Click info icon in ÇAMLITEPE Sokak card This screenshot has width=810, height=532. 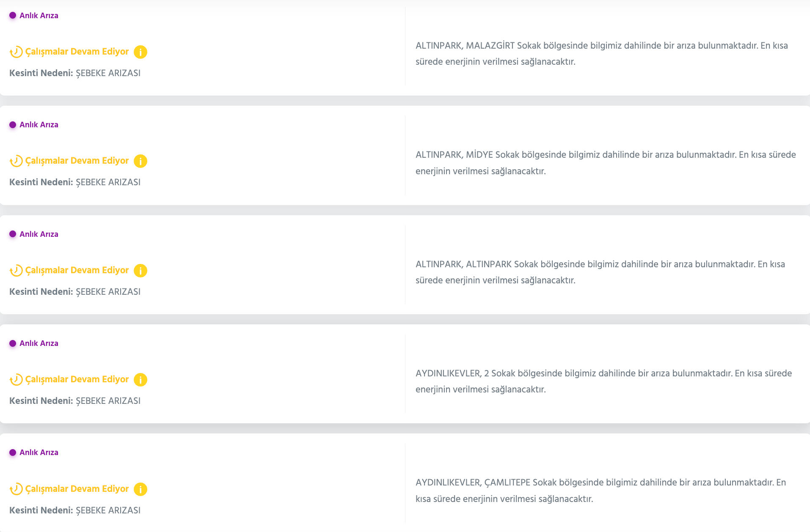[x=141, y=489]
